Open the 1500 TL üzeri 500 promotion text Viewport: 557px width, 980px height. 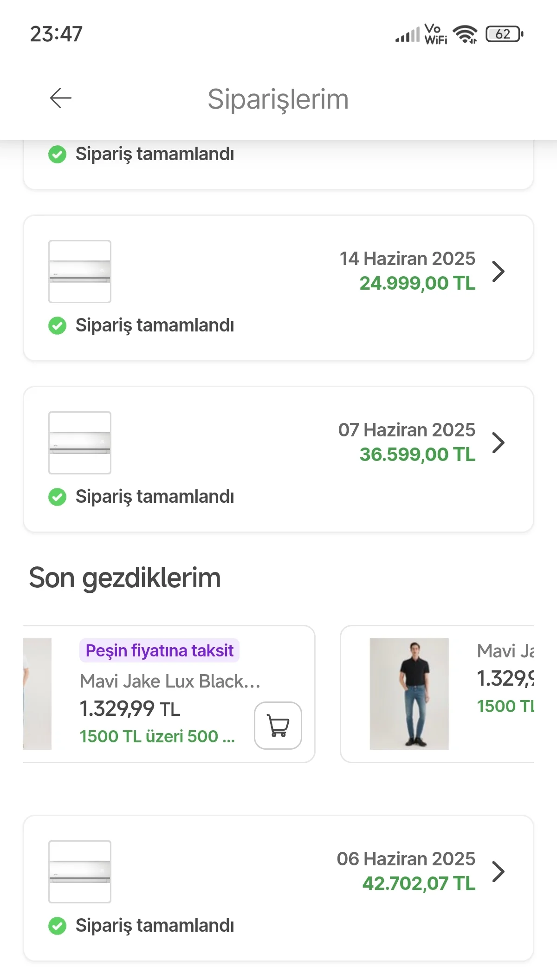[x=157, y=736]
